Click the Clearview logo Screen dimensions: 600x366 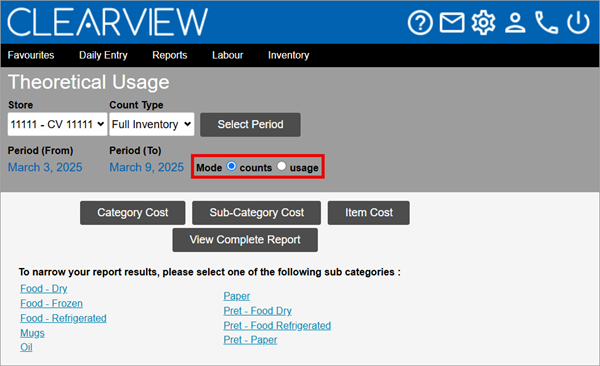click(x=108, y=22)
